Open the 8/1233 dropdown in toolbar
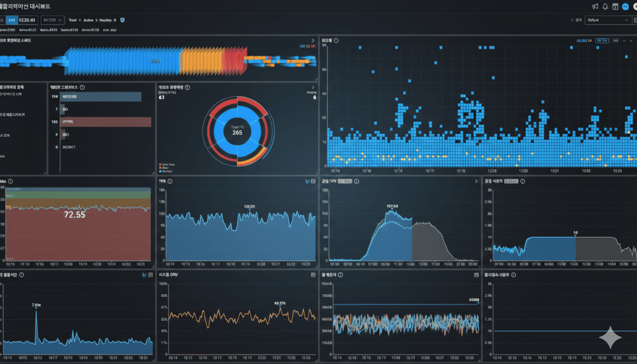 point(53,20)
